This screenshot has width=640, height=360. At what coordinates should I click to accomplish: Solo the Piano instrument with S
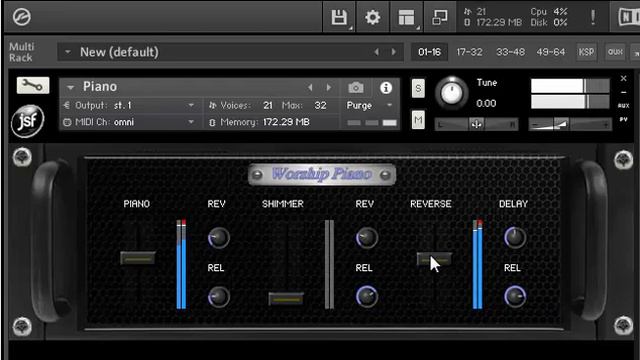[418, 89]
